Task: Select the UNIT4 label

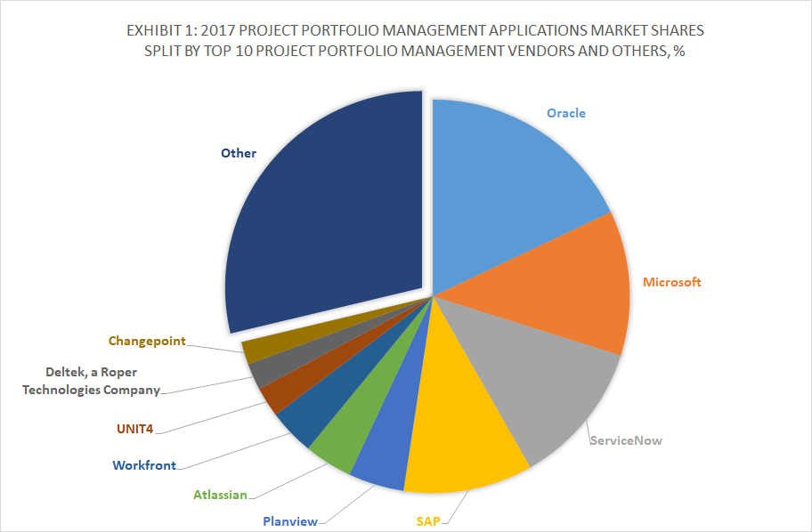Action: 133,428
